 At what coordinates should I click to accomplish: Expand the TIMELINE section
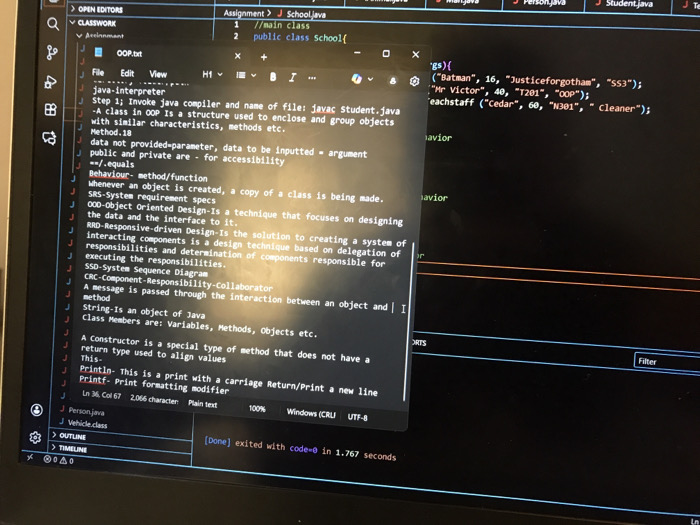tap(69, 449)
